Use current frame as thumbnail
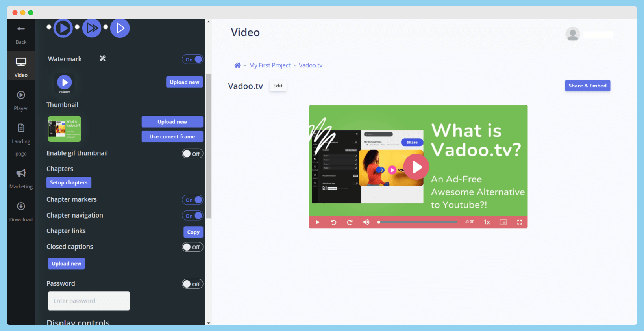Image resolution: width=644 pixels, height=331 pixels. pos(172,136)
